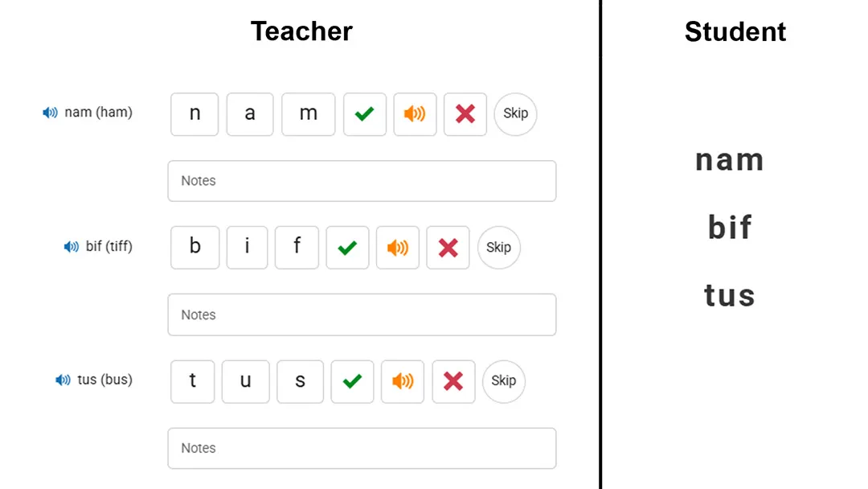Click the Notes field under "tus"
This screenshot has width=868, height=489.
362,448
